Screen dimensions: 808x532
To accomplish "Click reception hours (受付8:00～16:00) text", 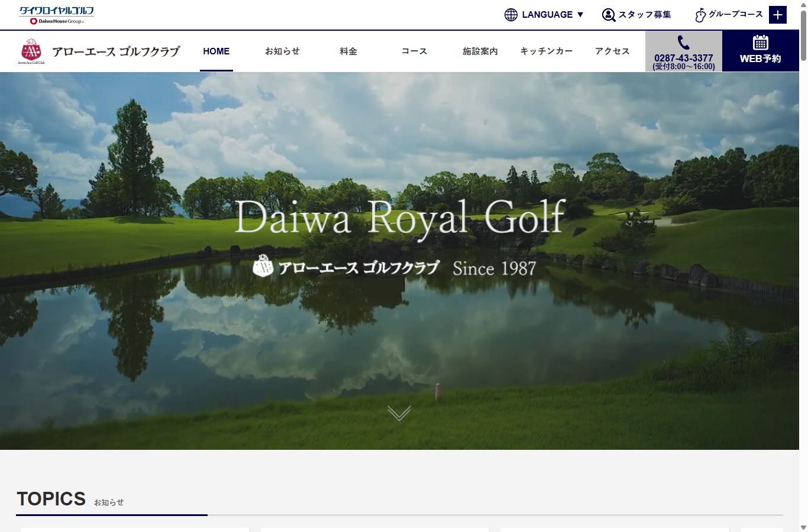I will [x=684, y=67].
